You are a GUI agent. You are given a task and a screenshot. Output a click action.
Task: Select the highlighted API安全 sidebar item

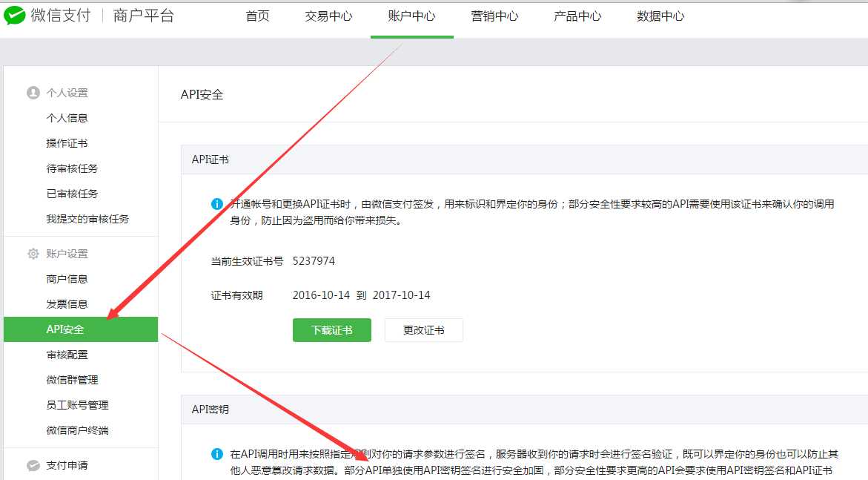pyautogui.click(x=81, y=329)
